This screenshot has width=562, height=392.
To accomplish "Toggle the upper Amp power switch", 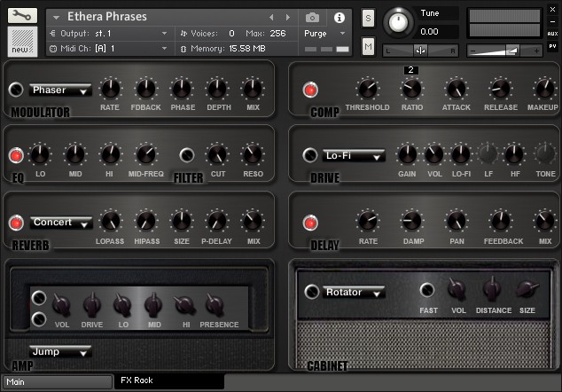I will pos(39,298).
